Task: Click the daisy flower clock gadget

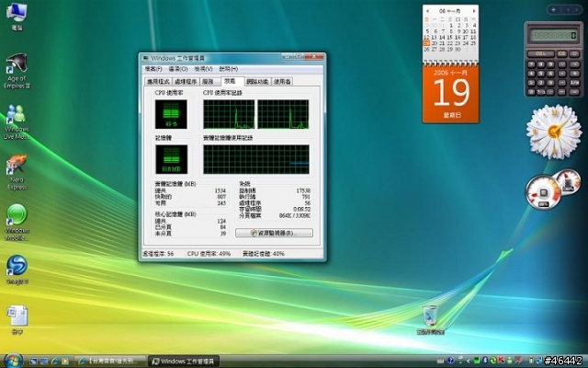Action: (554, 132)
